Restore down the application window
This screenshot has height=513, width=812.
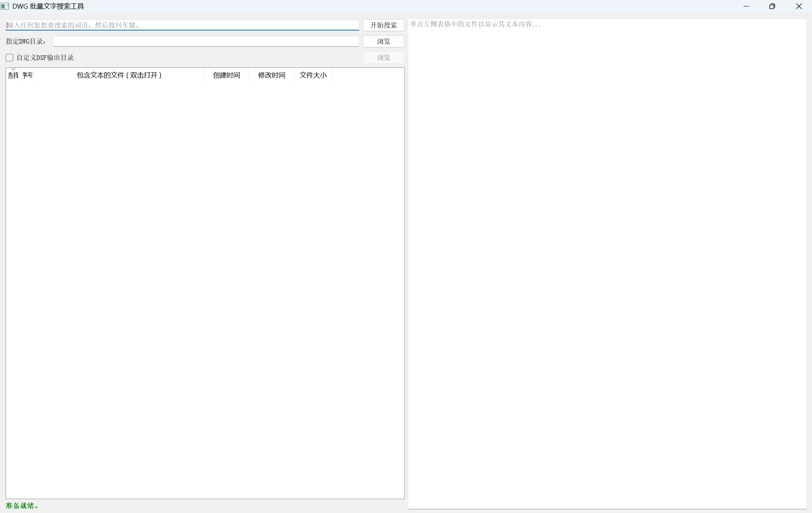point(772,6)
